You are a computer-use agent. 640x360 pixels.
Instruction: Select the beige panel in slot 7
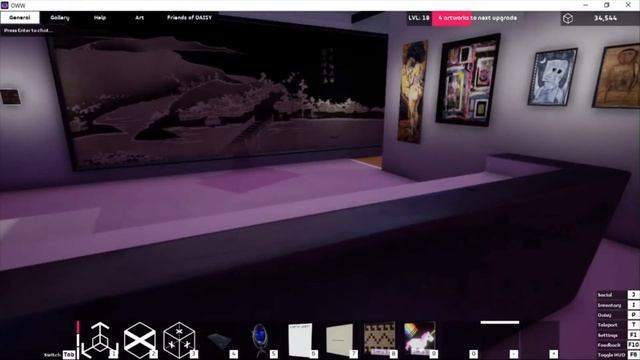click(340, 340)
